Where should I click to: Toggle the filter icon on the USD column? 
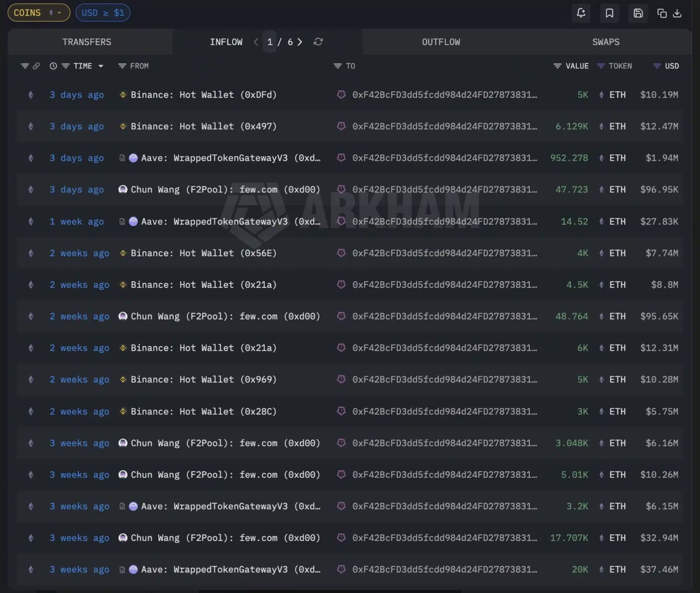[656, 65]
